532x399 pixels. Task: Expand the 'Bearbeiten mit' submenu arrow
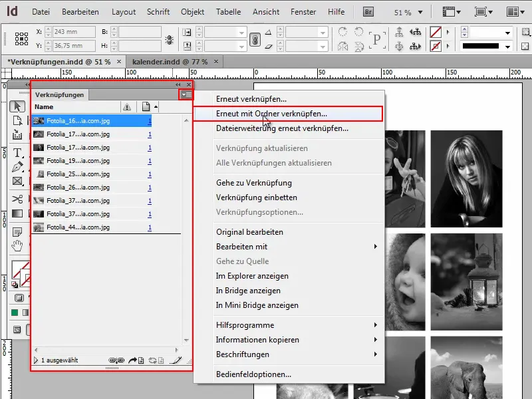tap(375, 246)
